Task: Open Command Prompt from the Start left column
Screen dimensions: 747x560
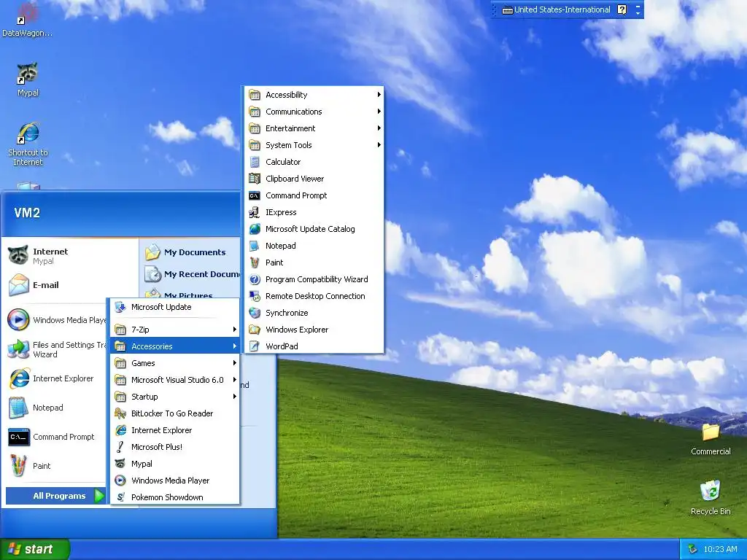Action: [x=56, y=437]
